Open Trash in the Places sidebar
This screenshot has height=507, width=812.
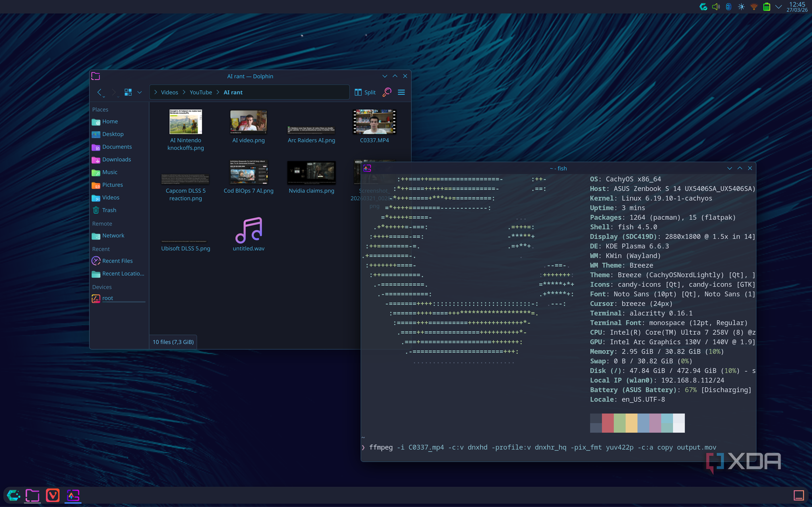tap(118, 210)
